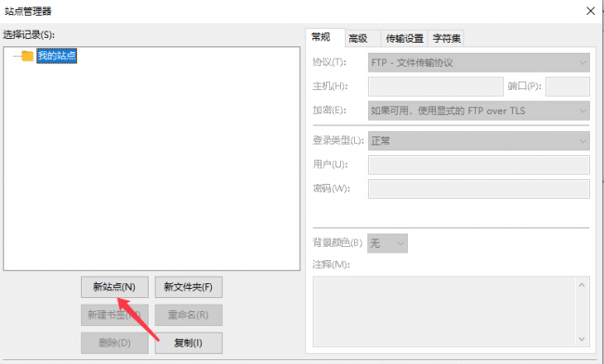Viewport: 604px width, 364px height.
Task: Click the comments scrollbar up arrow
Action: coord(582,285)
